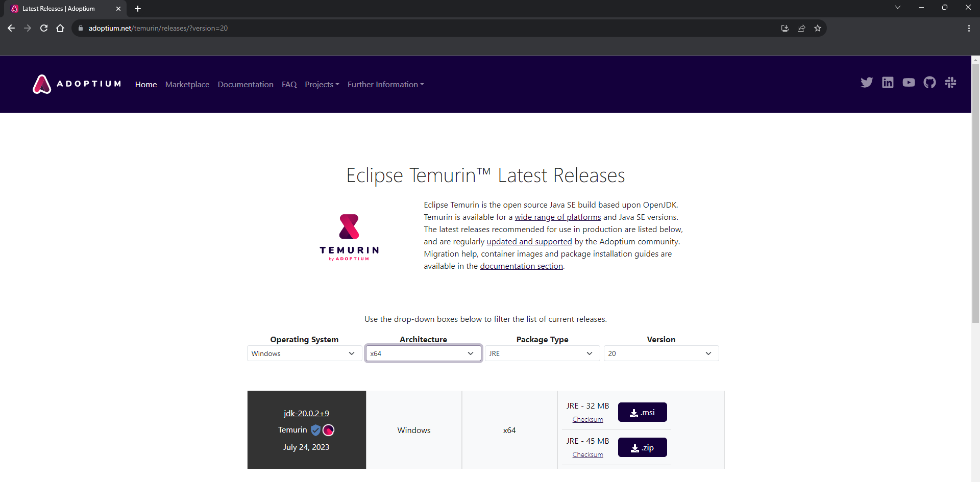Viewport: 980px width, 482px height.
Task: Click the browser home icon
Action: point(60,28)
